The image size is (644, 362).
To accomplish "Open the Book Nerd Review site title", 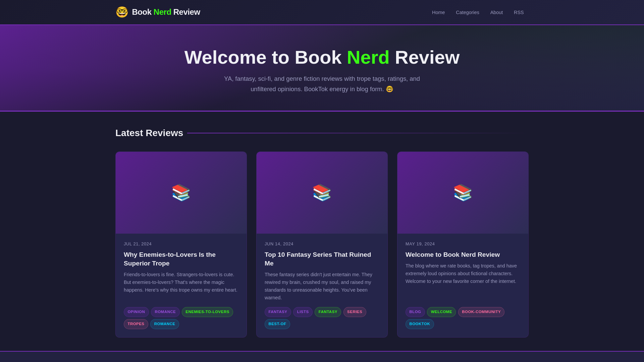I will (x=166, y=12).
